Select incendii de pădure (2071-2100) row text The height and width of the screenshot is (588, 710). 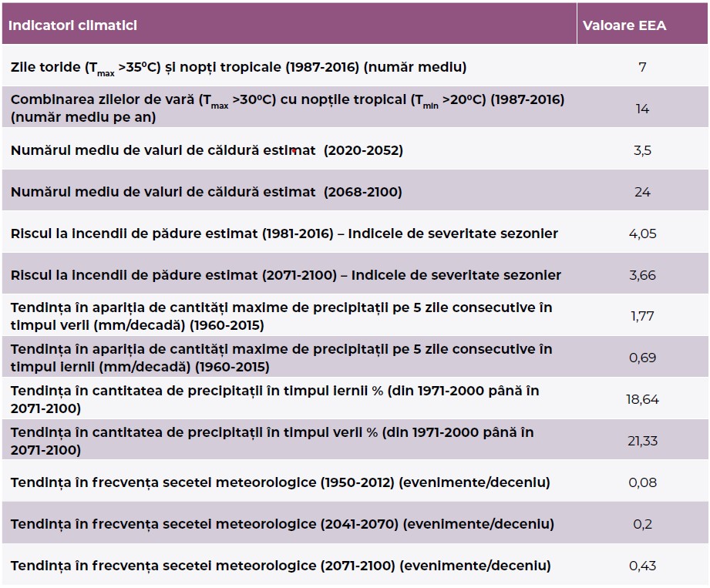pos(286,275)
